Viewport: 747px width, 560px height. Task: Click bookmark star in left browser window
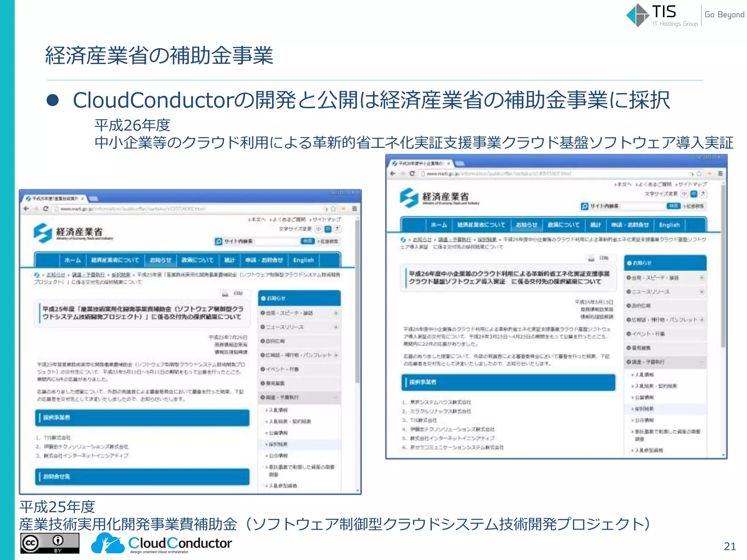333,209
